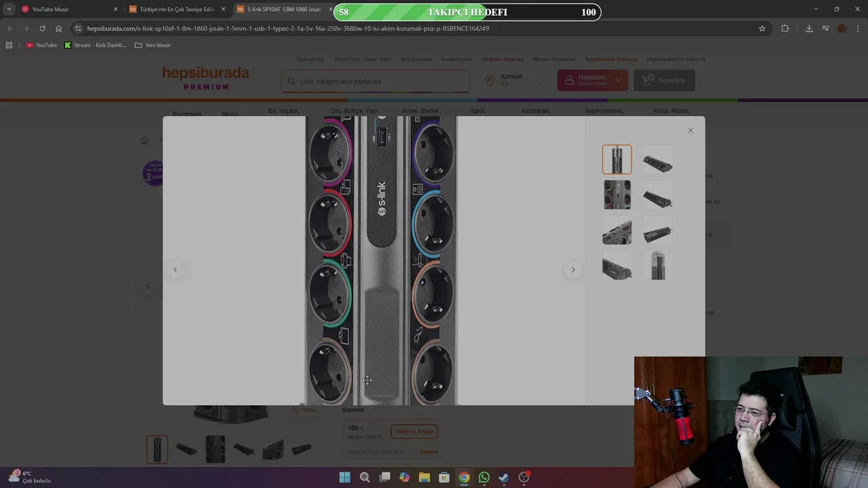Switch to the S-link SP10AF tab

pos(285,9)
